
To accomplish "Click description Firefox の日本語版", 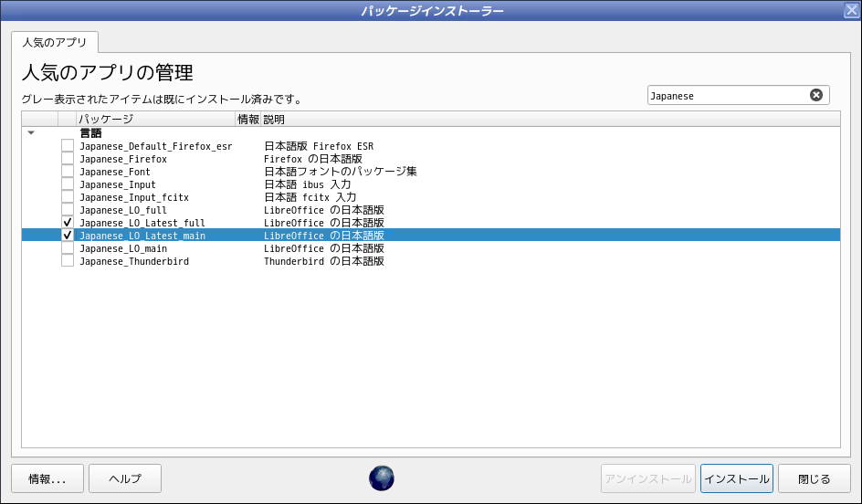I will pyautogui.click(x=313, y=159).
